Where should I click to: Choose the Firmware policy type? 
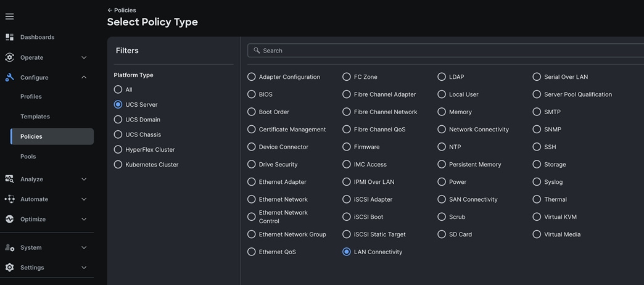pyautogui.click(x=347, y=147)
